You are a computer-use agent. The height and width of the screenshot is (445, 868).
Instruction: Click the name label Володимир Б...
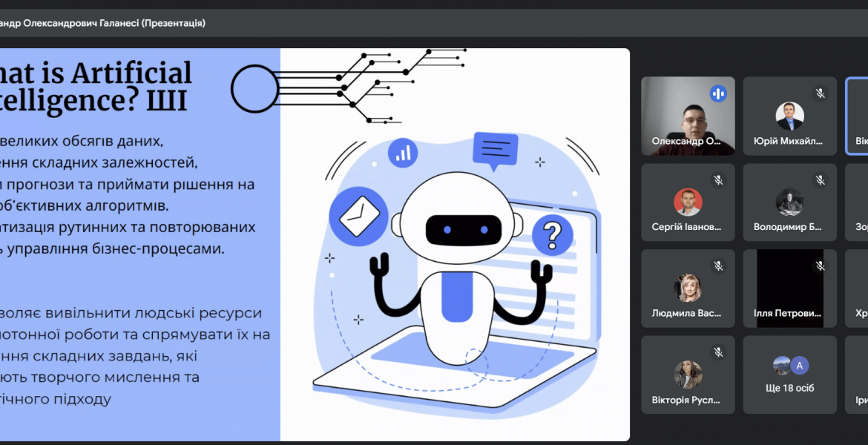point(788,227)
